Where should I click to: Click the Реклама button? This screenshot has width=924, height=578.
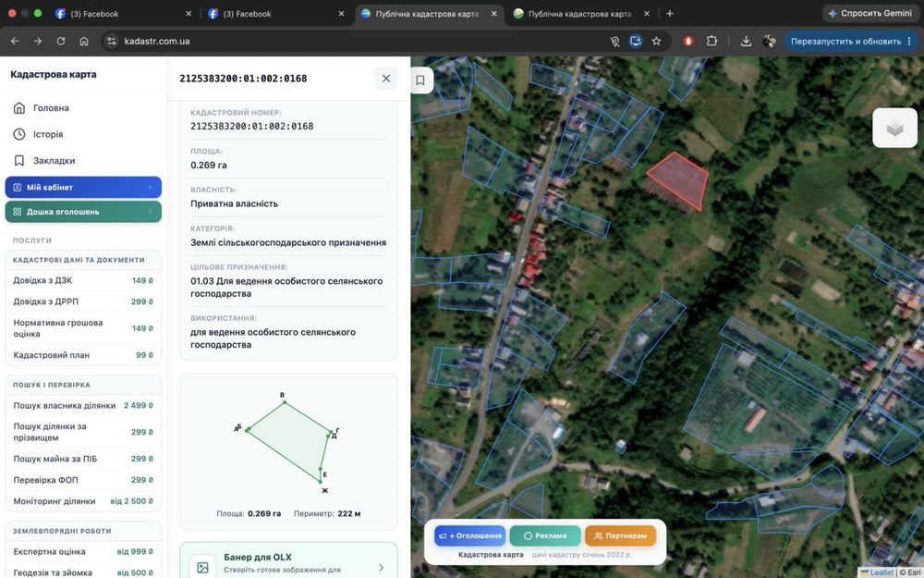(x=545, y=535)
